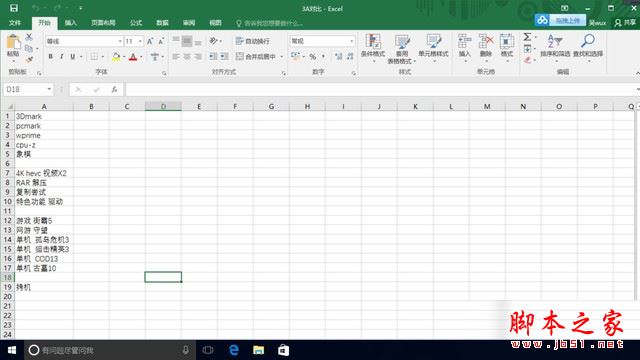Click the Wrap Text button (自动换行)
This screenshot has height=360, width=640.
pyautogui.click(x=253, y=41)
